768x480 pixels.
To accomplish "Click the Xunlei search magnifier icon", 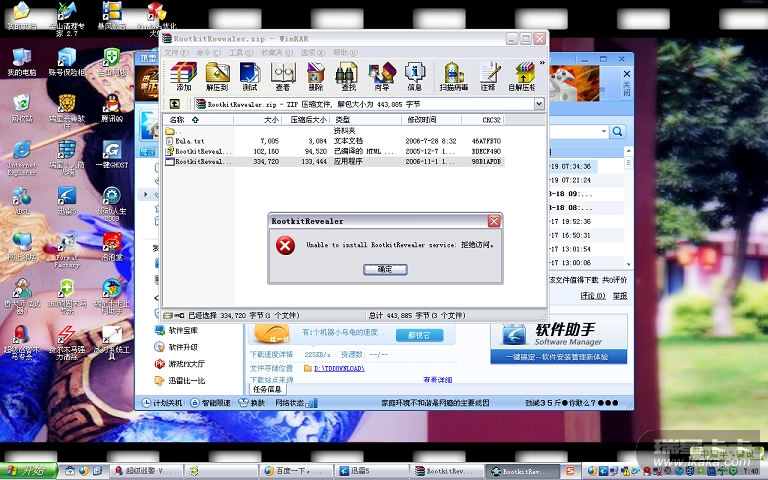I will tap(618, 131).
